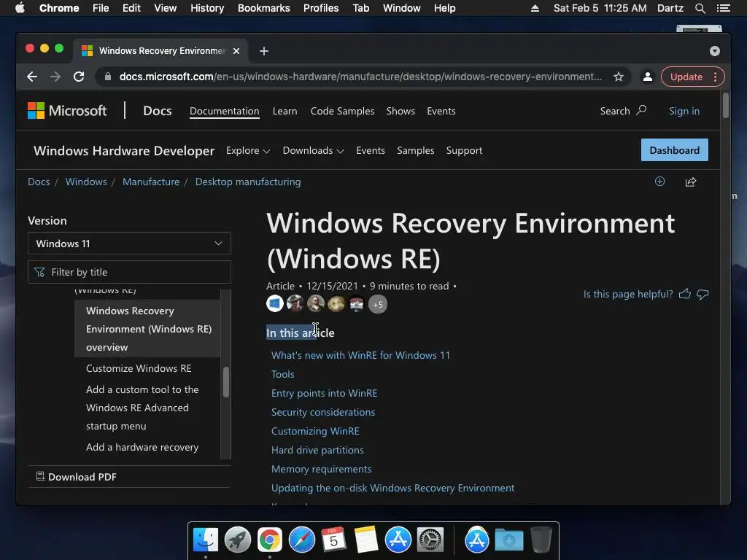Open What's new with WinRE for Windows 11
Viewport: 747px width, 560px height.
360,355
